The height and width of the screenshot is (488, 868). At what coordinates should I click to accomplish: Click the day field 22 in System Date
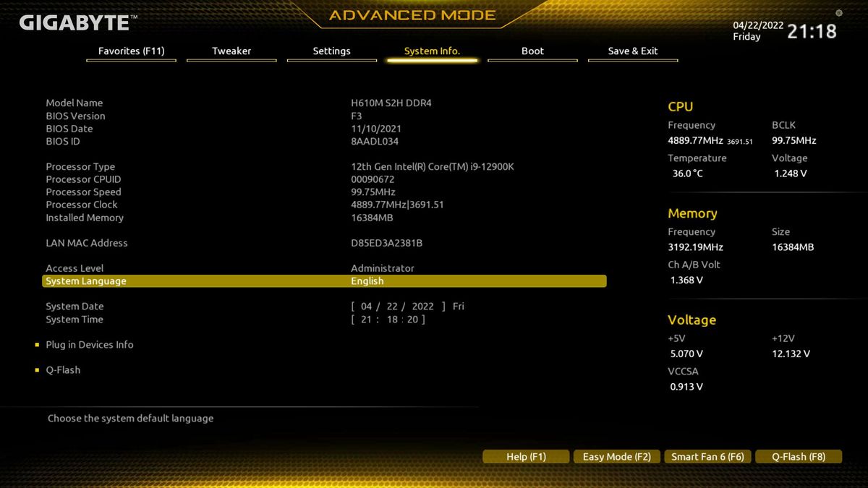[x=392, y=307]
